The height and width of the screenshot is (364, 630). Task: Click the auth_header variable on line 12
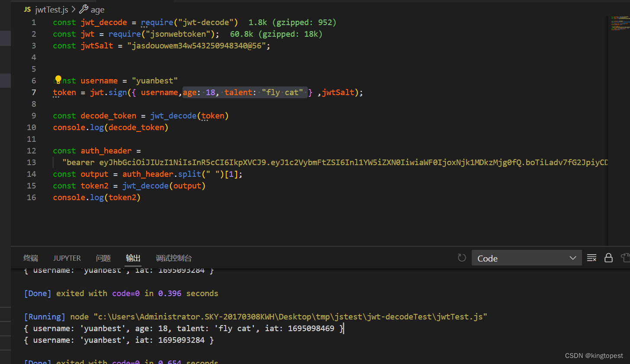[x=106, y=150]
